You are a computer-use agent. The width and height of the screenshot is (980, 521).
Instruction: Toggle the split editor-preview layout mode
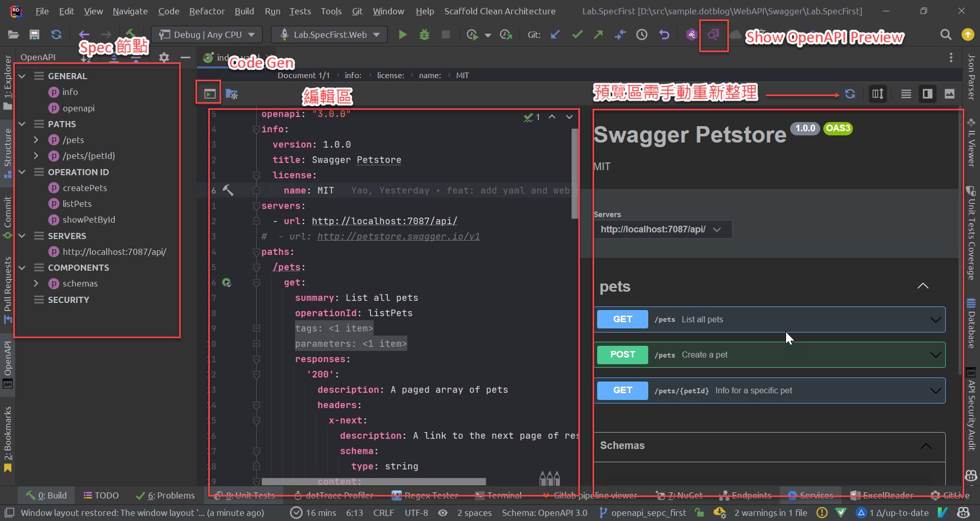tap(877, 93)
